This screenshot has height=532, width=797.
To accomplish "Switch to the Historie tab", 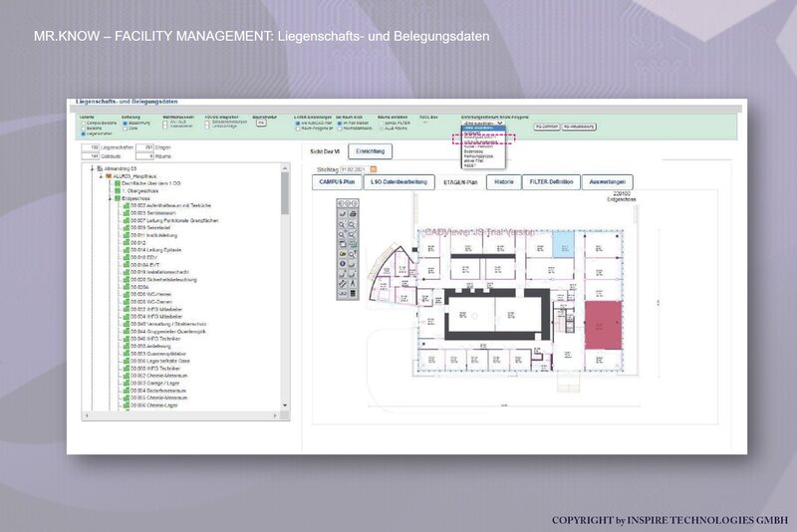I will click(504, 182).
